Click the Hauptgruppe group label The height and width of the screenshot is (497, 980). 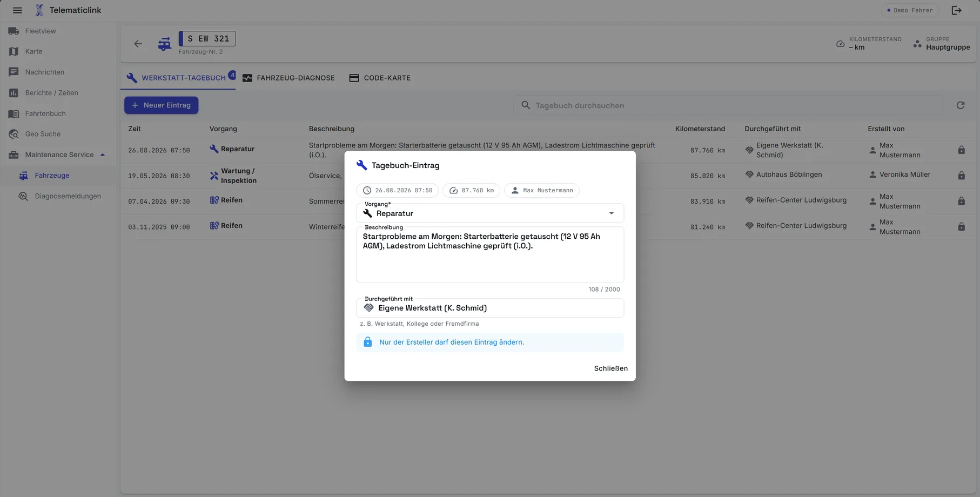point(948,47)
